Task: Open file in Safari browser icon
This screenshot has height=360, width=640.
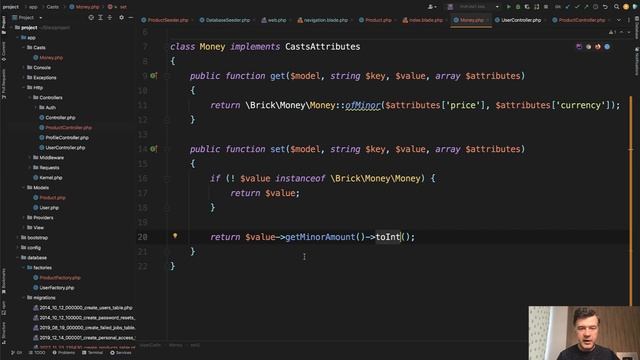Action: coord(607,47)
